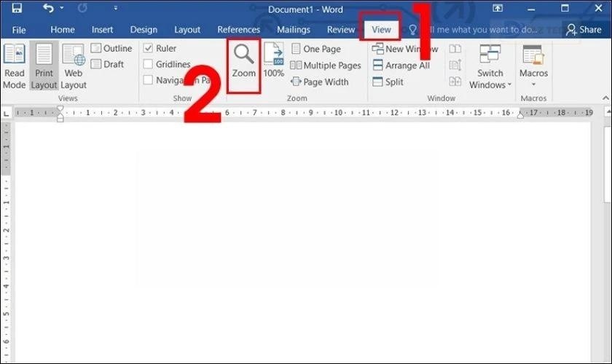Open the Undo history dropdown arrow
The height and width of the screenshot is (364, 612).
[x=62, y=8]
